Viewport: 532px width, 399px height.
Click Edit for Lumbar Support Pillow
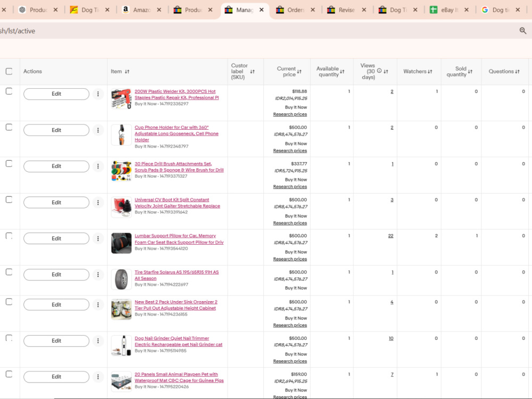click(56, 238)
